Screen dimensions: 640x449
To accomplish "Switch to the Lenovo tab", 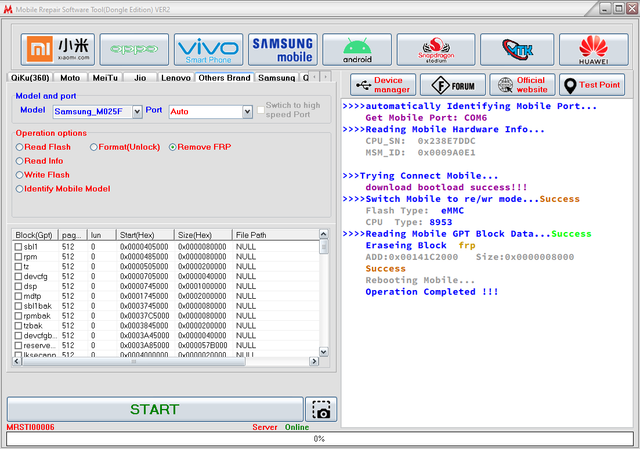I will [176, 78].
